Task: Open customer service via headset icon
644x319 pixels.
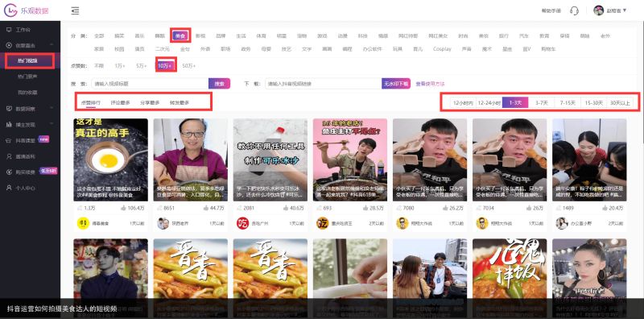Action: point(574,10)
